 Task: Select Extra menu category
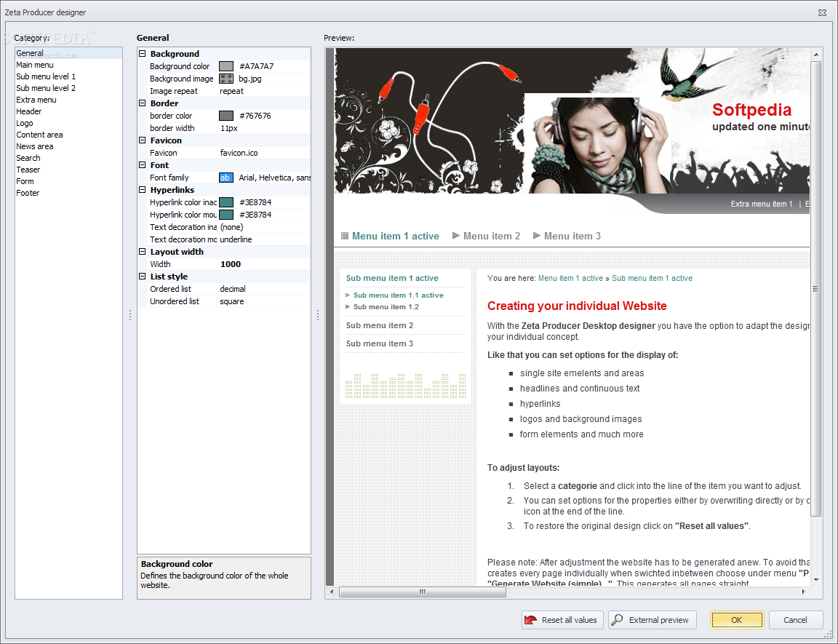pos(68,100)
